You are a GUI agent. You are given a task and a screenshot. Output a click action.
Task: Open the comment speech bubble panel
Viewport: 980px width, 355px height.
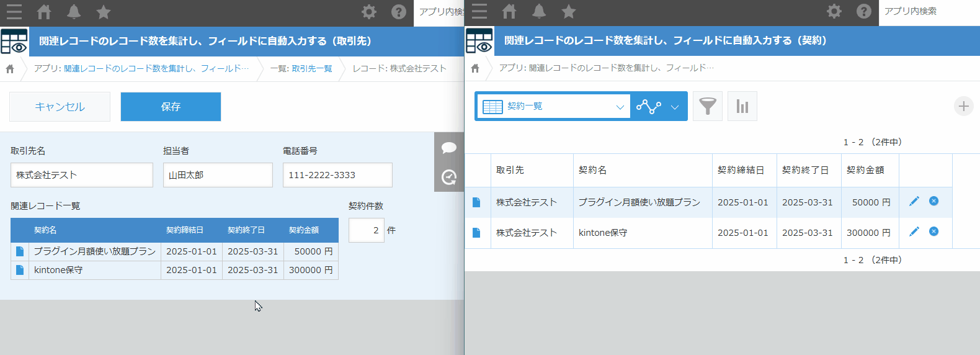point(449,148)
